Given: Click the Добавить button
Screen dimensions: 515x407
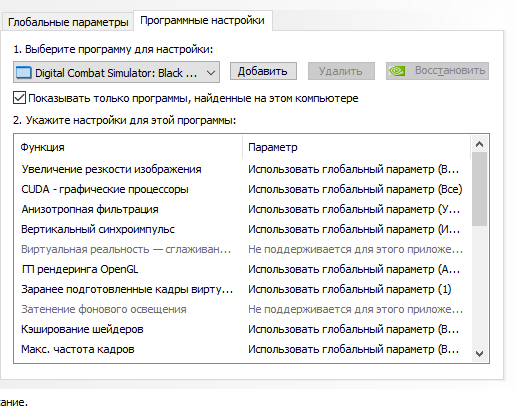Looking at the screenshot, I should click(263, 71).
